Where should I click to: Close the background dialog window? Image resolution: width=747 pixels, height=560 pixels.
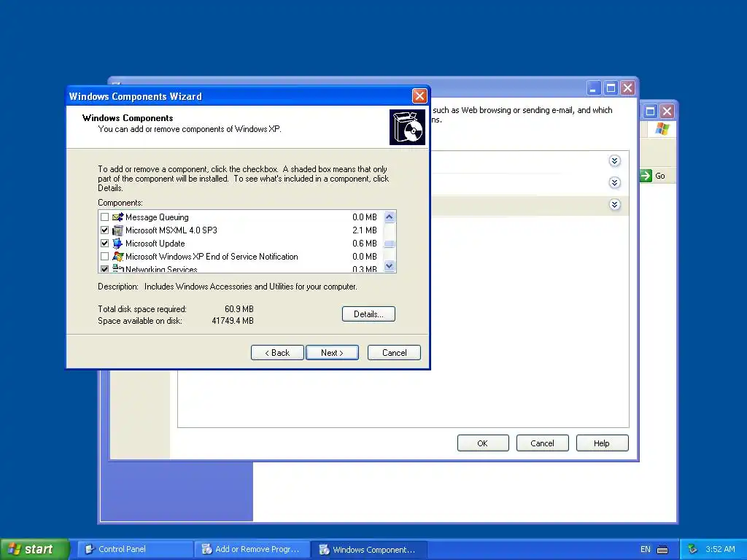pos(627,88)
